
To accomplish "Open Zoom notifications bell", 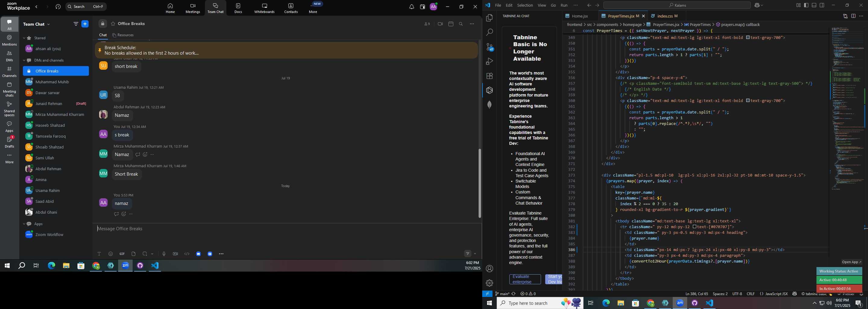I will [411, 7].
